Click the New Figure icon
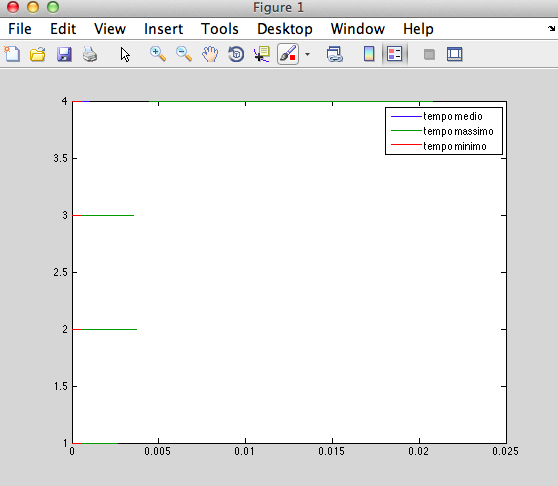 [12, 54]
